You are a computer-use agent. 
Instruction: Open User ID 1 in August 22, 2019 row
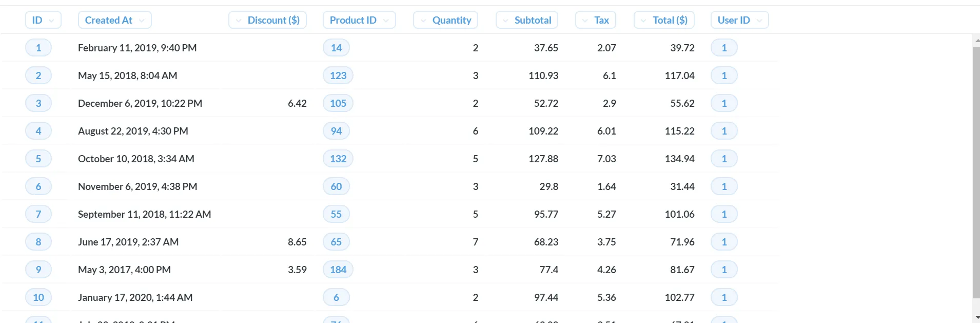point(724,131)
